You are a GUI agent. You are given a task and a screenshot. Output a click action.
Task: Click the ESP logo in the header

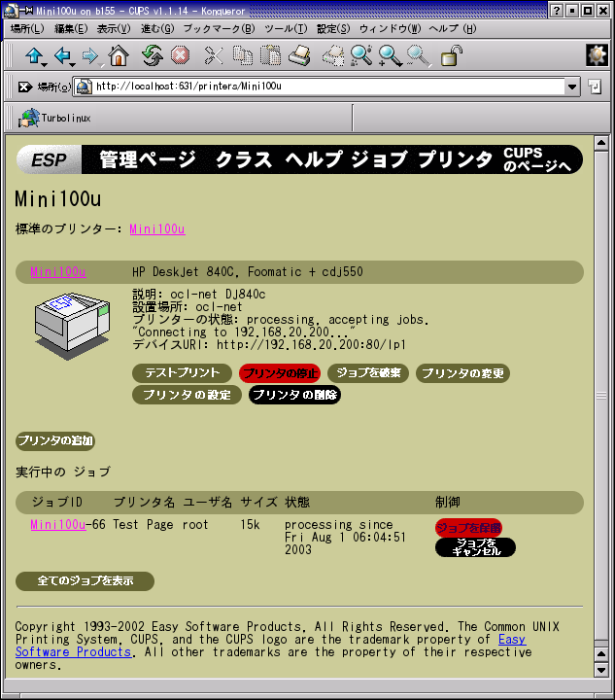[49, 159]
